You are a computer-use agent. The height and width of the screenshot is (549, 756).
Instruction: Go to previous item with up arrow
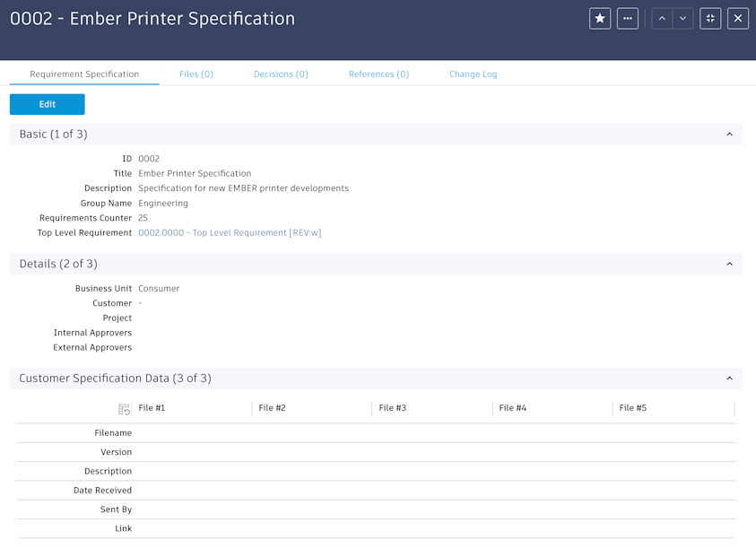click(662, 19)
